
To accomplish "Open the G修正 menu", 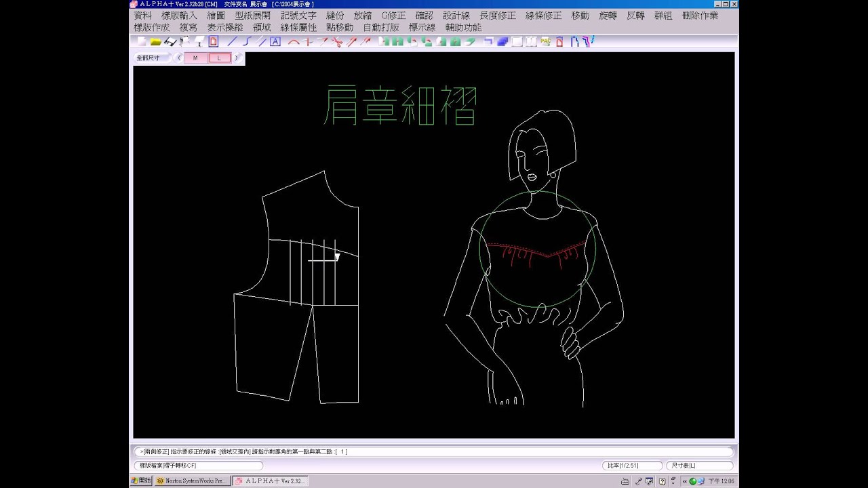I will pos(394,15).
